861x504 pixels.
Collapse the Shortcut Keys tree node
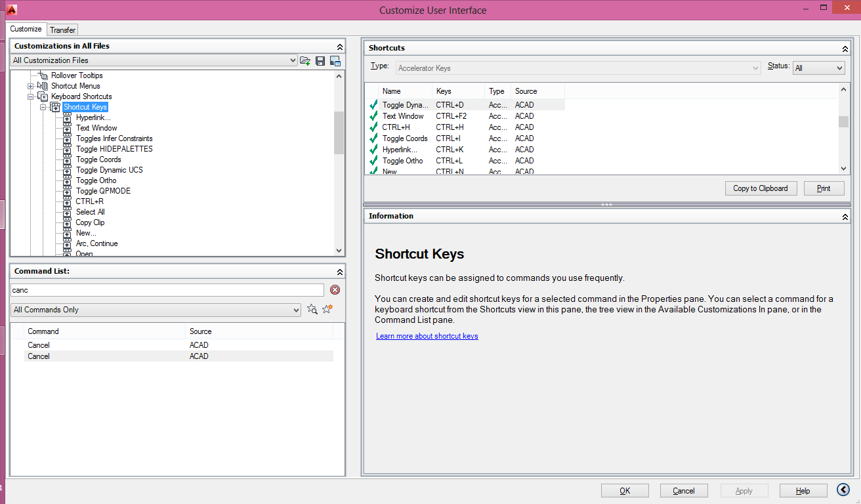click(x=43, y=107)
